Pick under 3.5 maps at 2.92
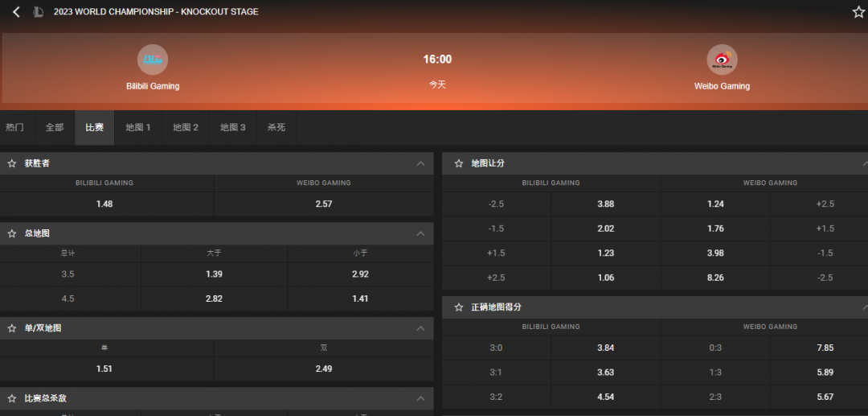 tap(360, 274)
